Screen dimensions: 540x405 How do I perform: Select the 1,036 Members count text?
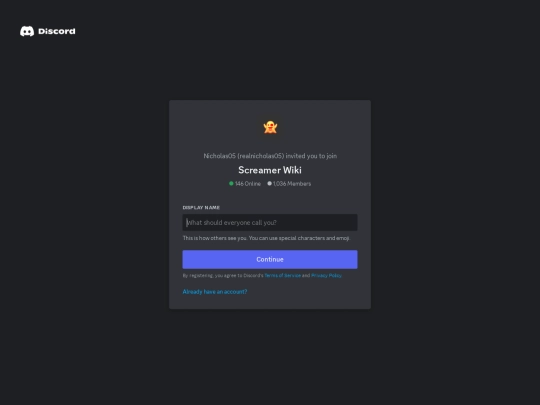pos(292,184)
